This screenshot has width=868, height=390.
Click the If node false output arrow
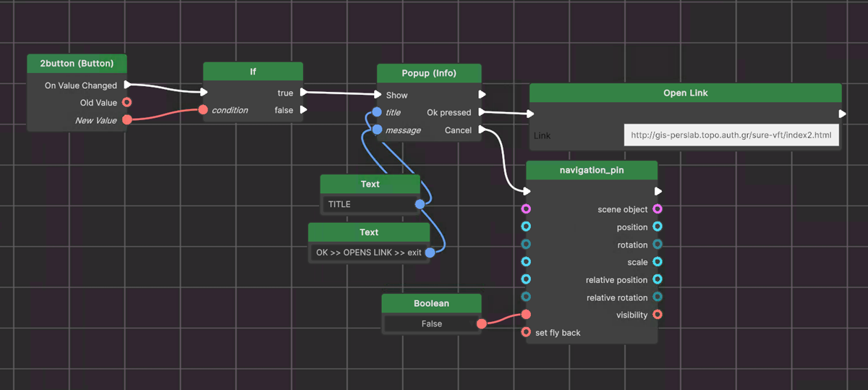pos(304,110)
